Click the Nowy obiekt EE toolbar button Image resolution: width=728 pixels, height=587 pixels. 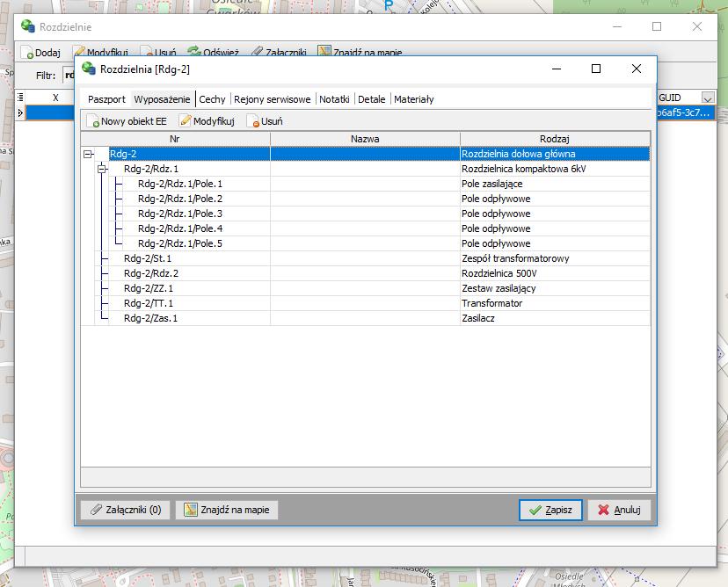pos(127,121)
